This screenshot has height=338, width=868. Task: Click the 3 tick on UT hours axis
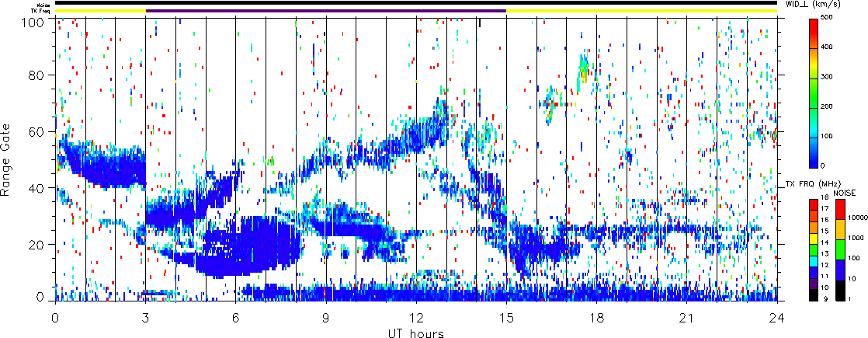pyautogui.click(x=145, y=319)
